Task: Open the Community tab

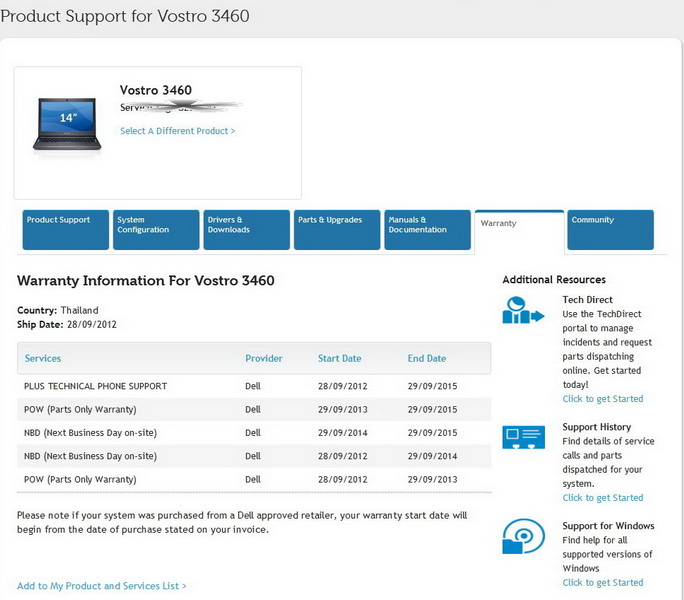Action: 611,230
